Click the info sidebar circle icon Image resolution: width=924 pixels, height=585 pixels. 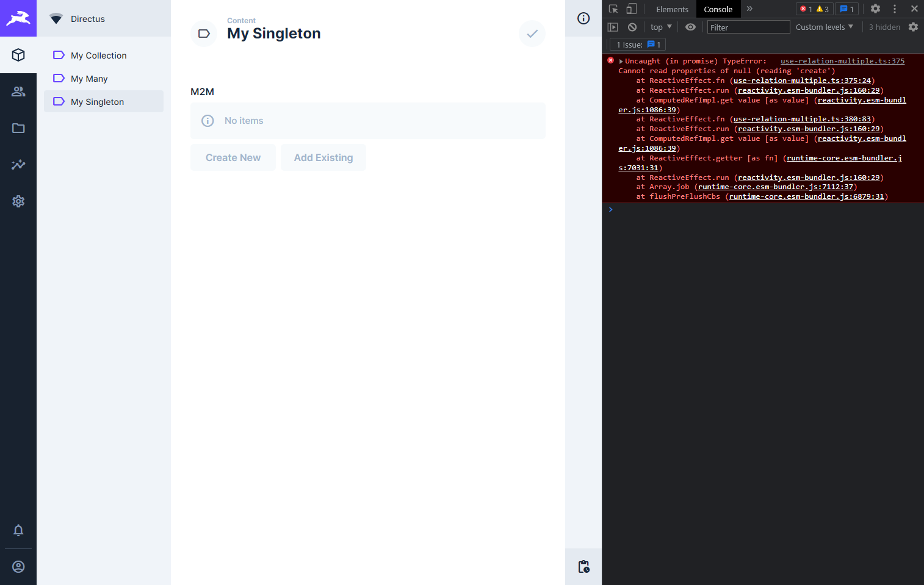583,19
